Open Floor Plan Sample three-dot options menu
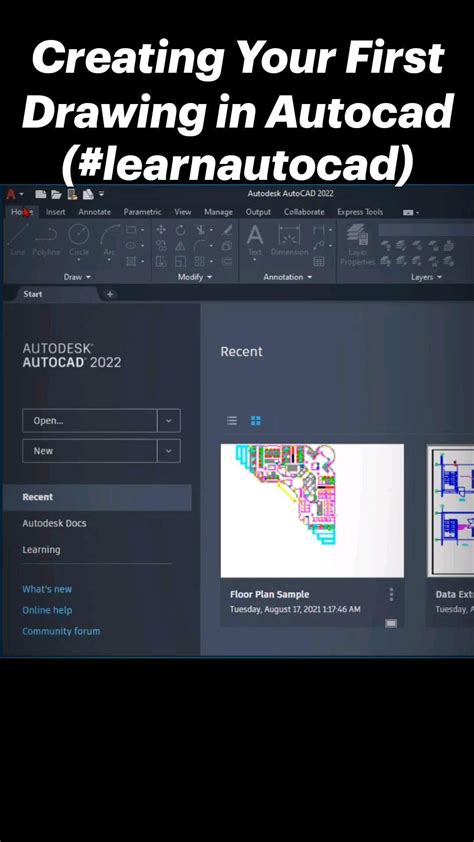 click(x=391, y=594)
